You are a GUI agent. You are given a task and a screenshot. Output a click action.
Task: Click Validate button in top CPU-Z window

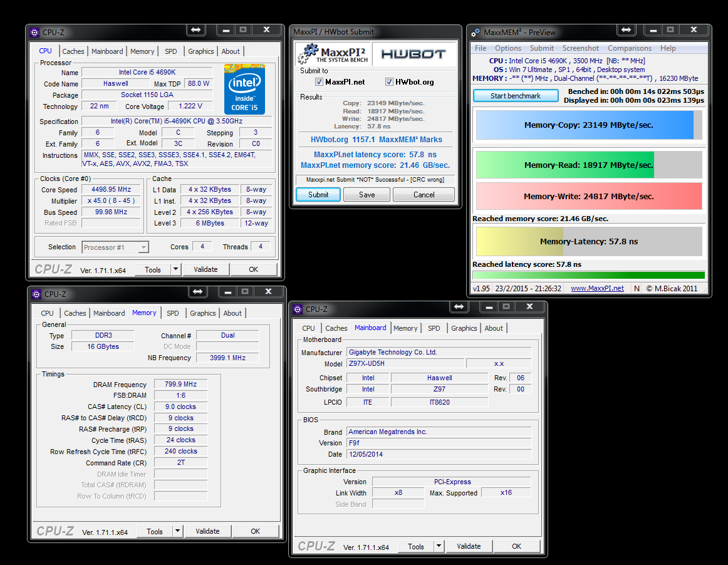(x=205, y=269)
